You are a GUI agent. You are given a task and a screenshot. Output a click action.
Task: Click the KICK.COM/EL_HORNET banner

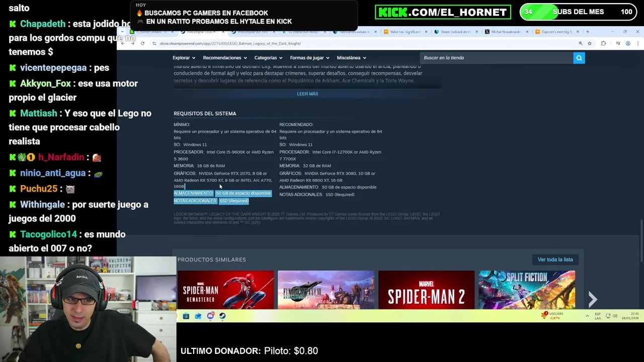coord(443,12)
